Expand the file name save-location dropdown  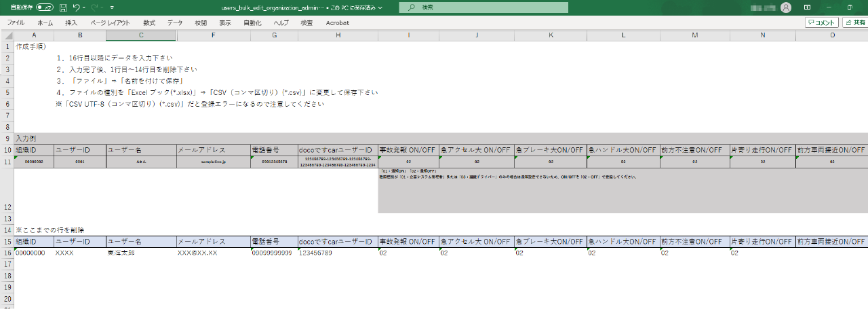[x=380, y=7]
